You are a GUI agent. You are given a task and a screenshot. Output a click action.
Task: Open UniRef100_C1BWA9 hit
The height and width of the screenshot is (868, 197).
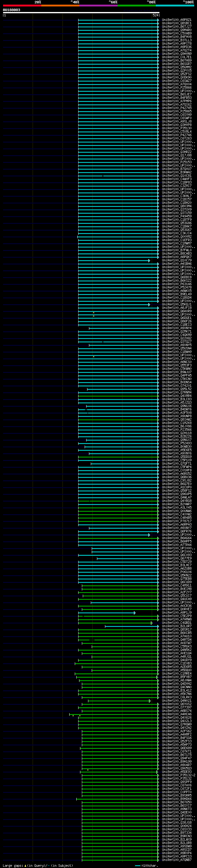(176, 352)
